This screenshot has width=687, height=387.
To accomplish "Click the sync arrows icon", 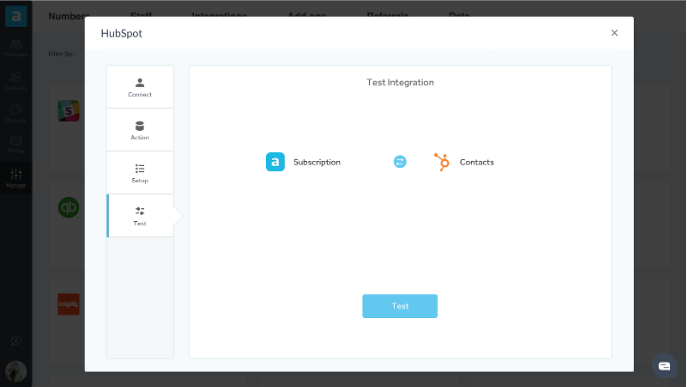I will [400, 162].
